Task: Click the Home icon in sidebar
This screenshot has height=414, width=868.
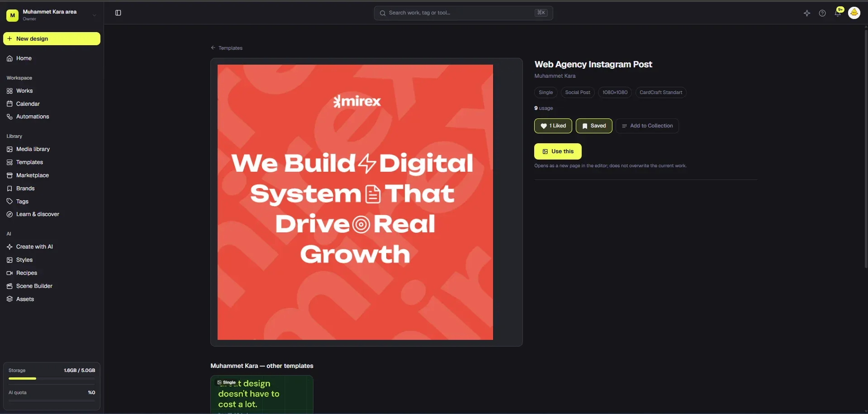Action: point(9,58)
